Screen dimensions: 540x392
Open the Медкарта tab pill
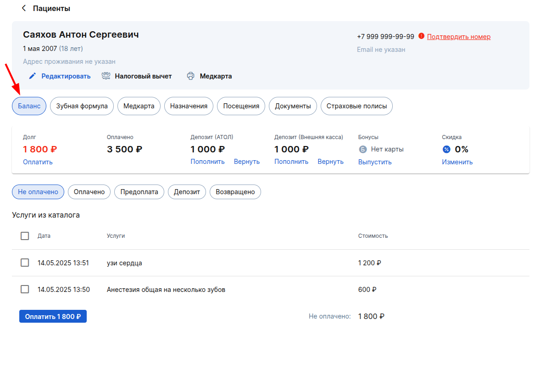click(139, 106)
